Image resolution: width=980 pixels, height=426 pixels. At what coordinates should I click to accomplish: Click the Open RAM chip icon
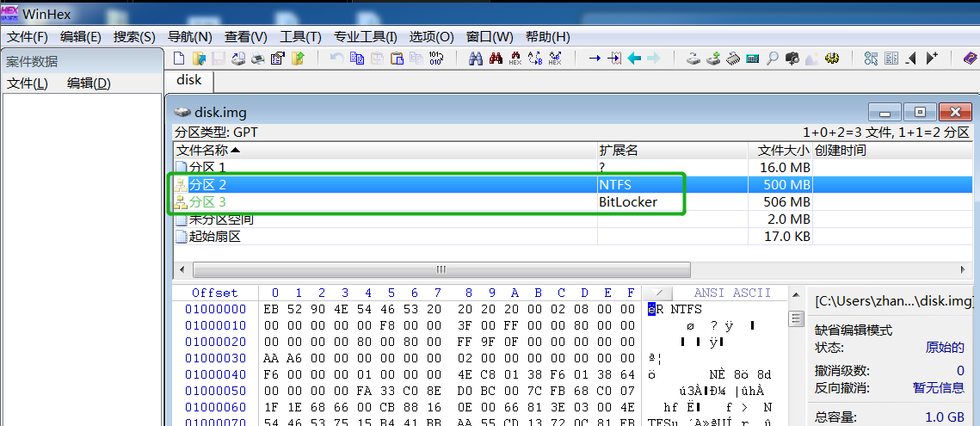coord(733,59)
